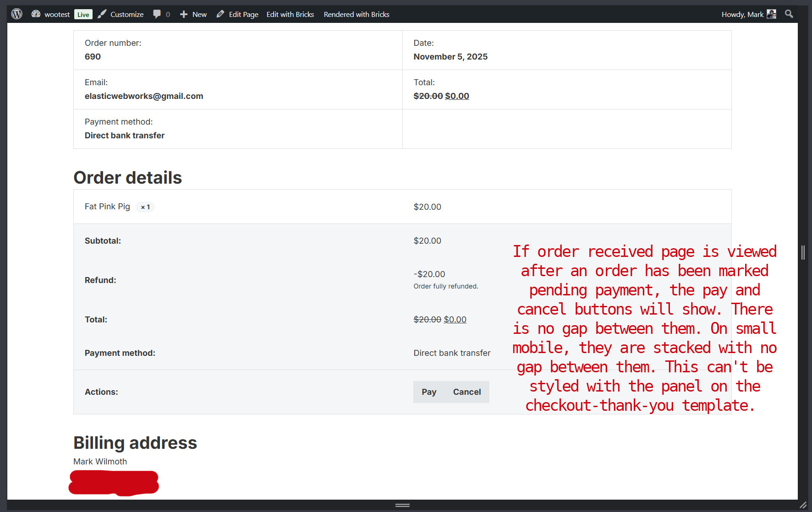This screenshot has width=812, height=512.
Task: Click Mark's user avatar thumbnail
Action: [x=772, y=14]
